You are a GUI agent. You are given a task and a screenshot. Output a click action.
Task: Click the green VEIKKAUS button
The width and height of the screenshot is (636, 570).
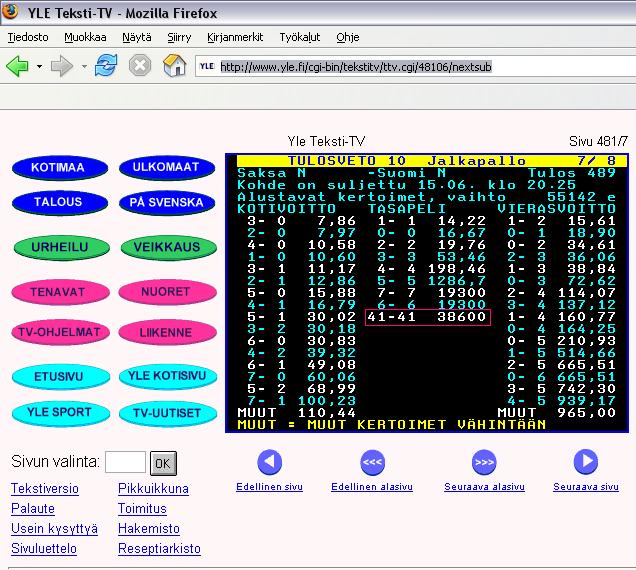point(168,247)
